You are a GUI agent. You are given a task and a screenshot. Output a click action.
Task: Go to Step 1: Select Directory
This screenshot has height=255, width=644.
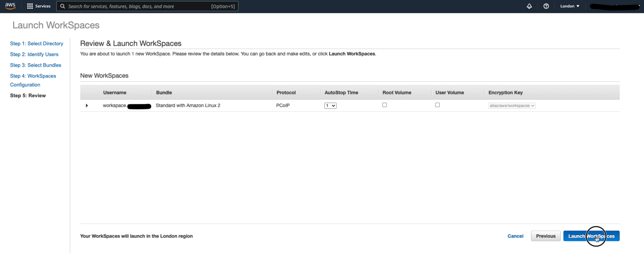(x=37, y=44)
